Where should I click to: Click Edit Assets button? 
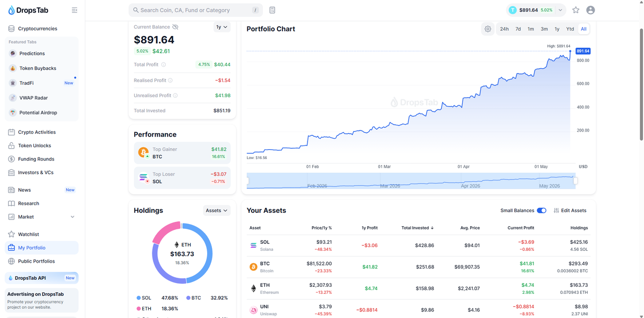coord(570,211)
